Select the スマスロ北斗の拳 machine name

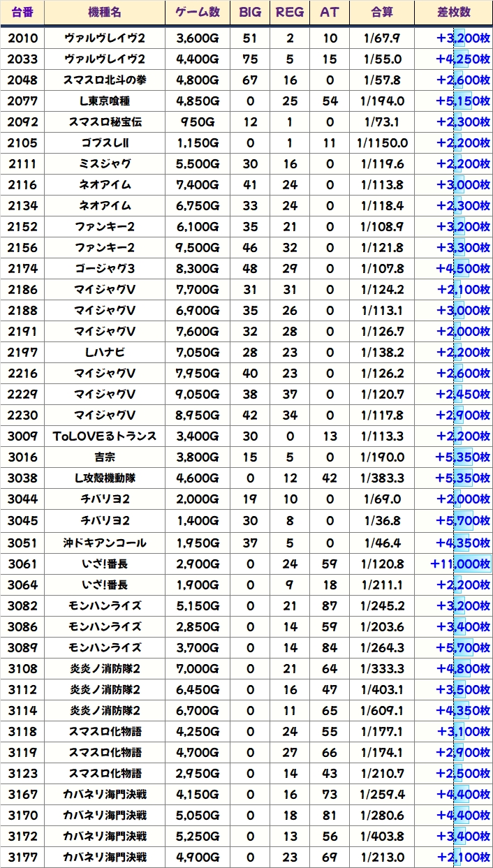pos(105,80)
